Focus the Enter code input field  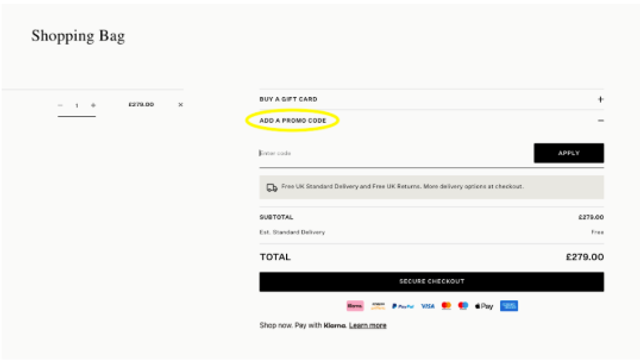tap(396, 153)
